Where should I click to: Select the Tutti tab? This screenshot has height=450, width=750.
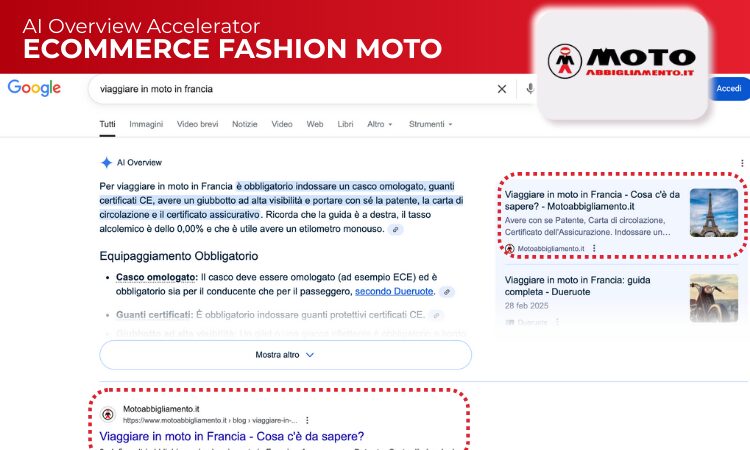tap(107, 124)
